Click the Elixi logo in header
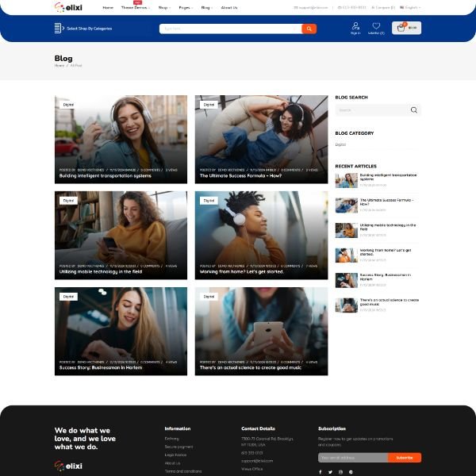Screen dimensions: 476x476 point(68,7)
